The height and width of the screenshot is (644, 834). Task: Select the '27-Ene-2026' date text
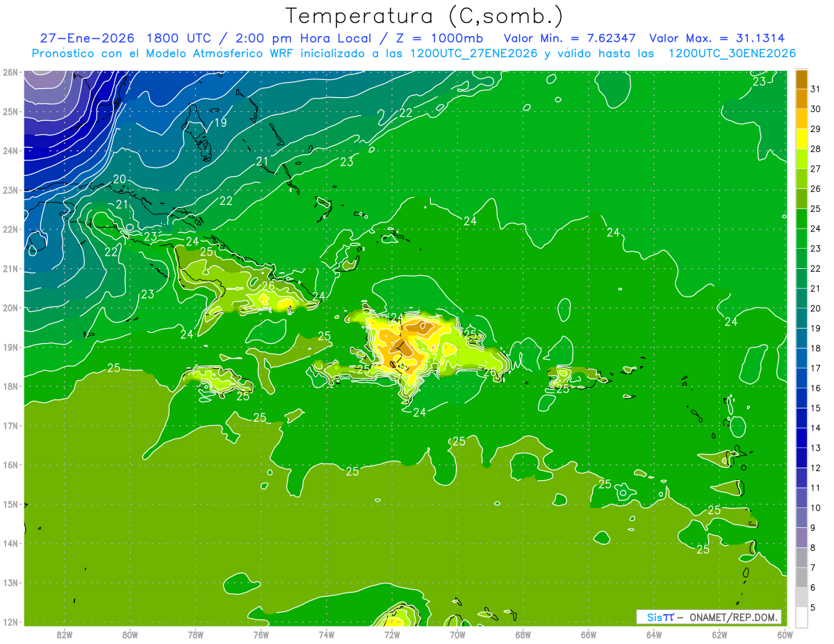[x=87, y=38]
